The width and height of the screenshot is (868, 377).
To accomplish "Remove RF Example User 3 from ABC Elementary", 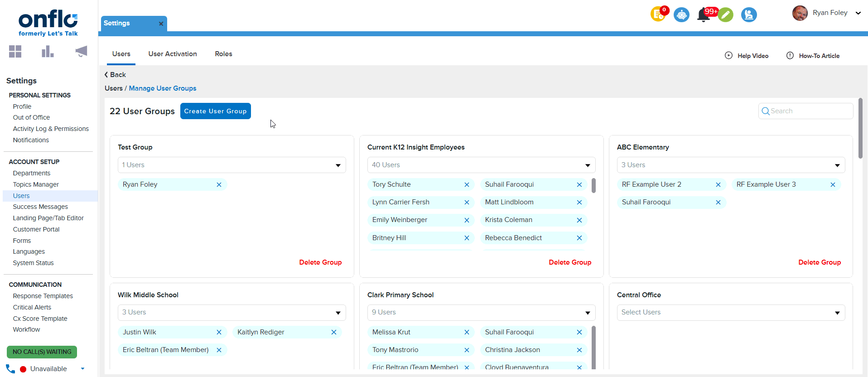I will coord(833,184).
